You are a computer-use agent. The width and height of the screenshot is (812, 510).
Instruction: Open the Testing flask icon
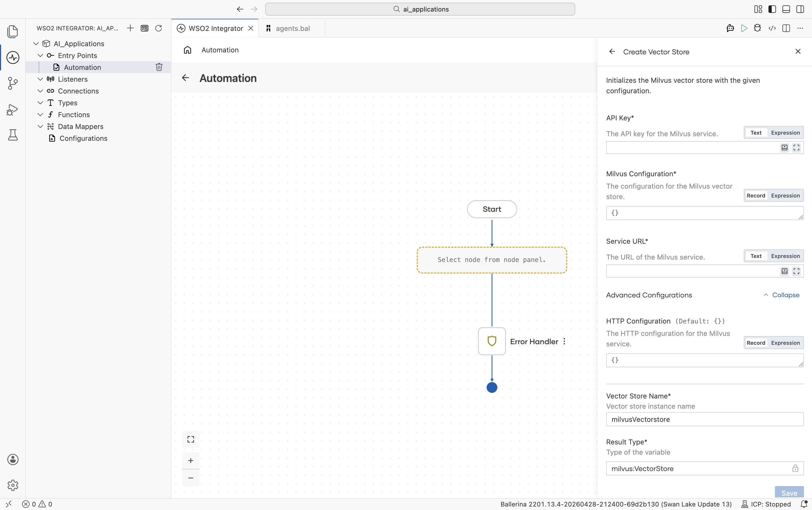pyautogui.click(x=13, y=135)
